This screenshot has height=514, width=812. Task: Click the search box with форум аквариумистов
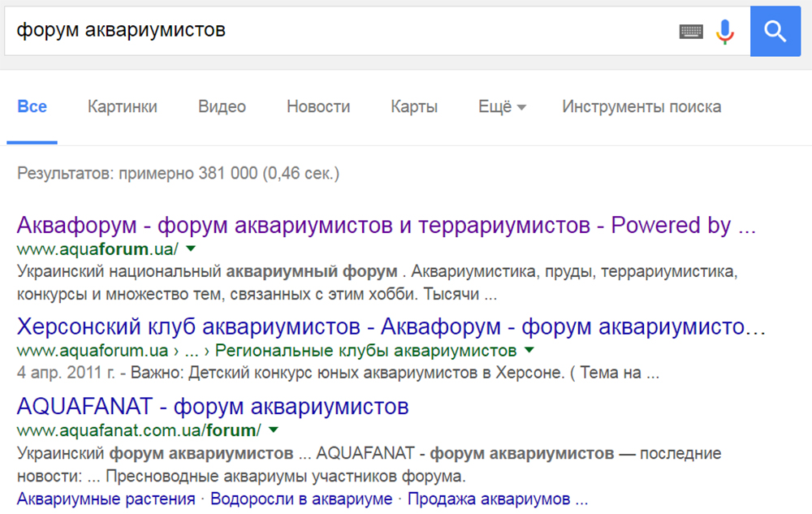pos(325,32)
